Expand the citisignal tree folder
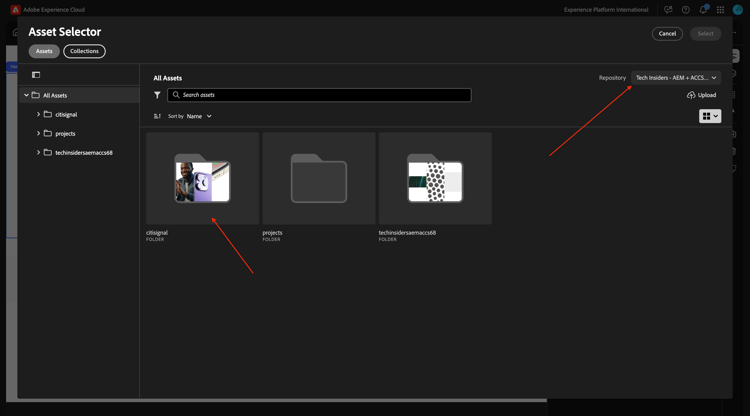 coord(38,114)
